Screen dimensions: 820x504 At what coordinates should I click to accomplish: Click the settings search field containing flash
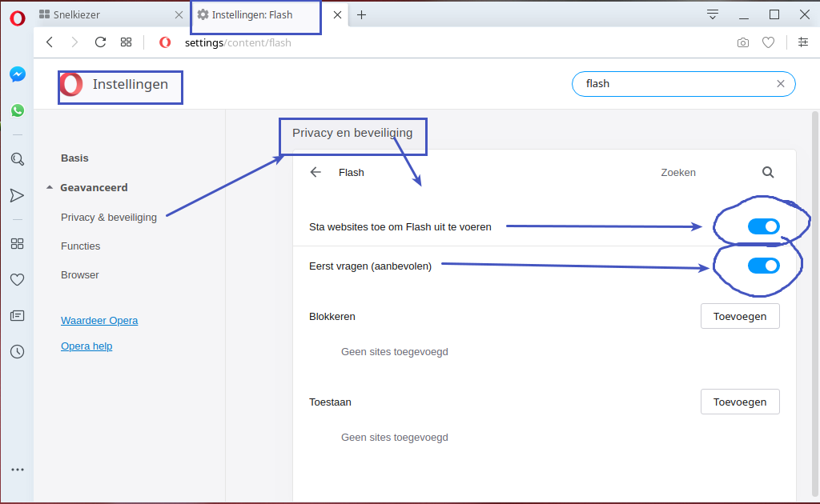[684, 83]
